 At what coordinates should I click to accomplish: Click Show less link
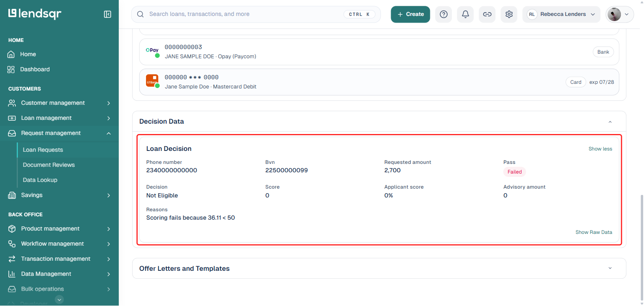pyautogui.click(x=600, y=149)
